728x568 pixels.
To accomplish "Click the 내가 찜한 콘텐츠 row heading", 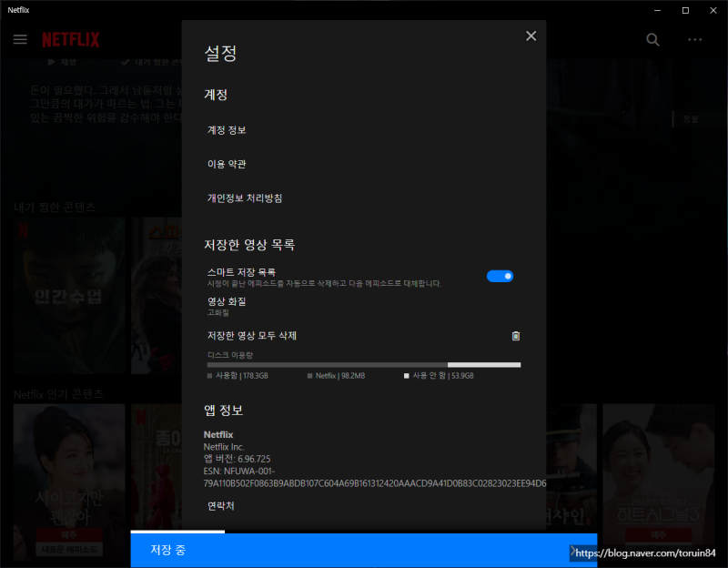I will click(x=55, y=208).
